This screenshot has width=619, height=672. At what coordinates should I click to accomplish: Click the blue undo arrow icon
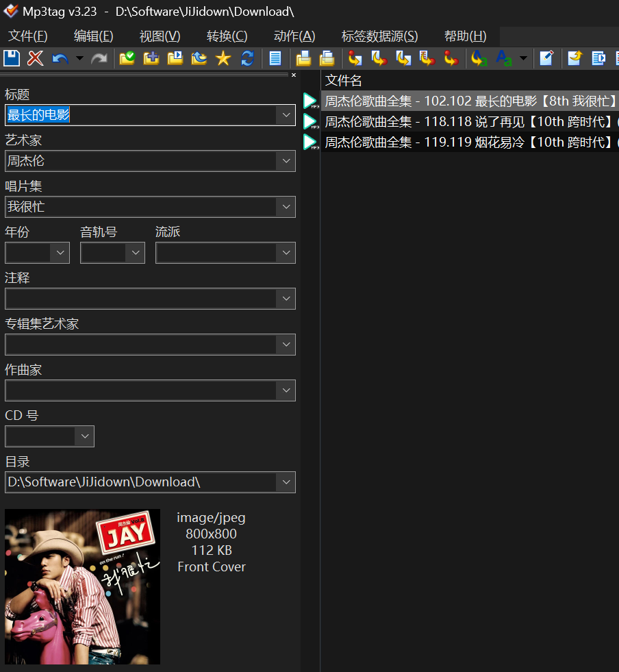(60, 58)
